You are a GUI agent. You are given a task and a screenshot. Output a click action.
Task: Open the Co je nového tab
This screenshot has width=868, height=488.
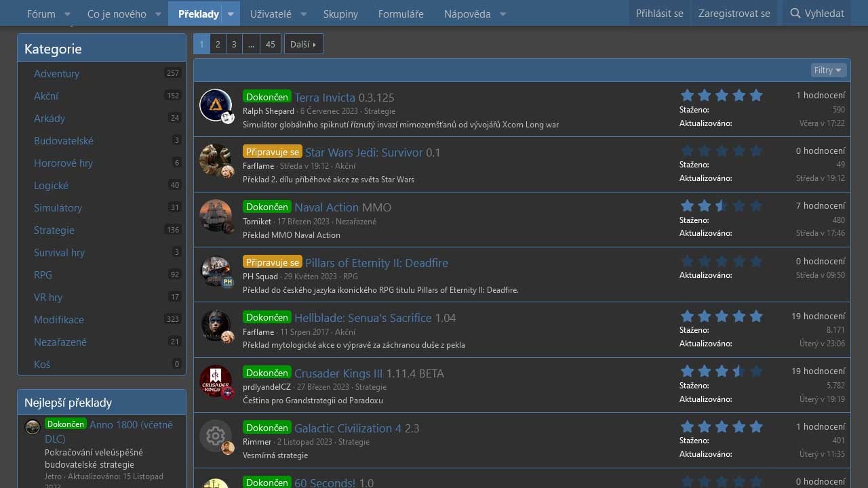[117, 14]
